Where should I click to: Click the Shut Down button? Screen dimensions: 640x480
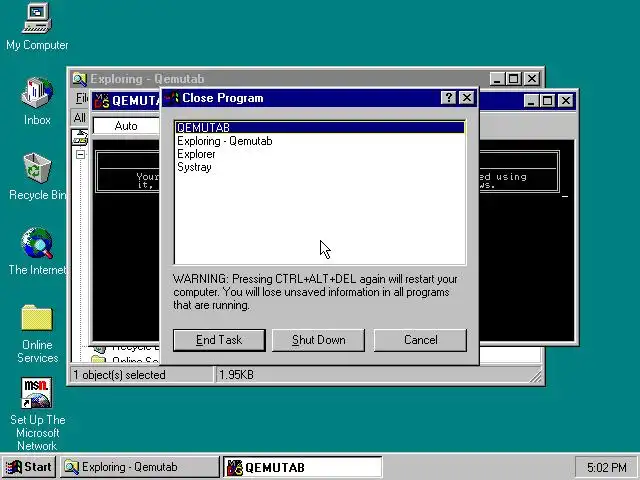(x=319, y=340)
